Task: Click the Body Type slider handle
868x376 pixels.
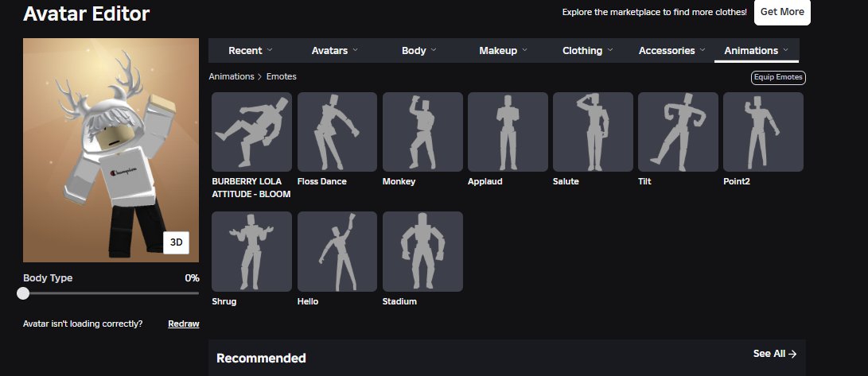Action: 23,293
